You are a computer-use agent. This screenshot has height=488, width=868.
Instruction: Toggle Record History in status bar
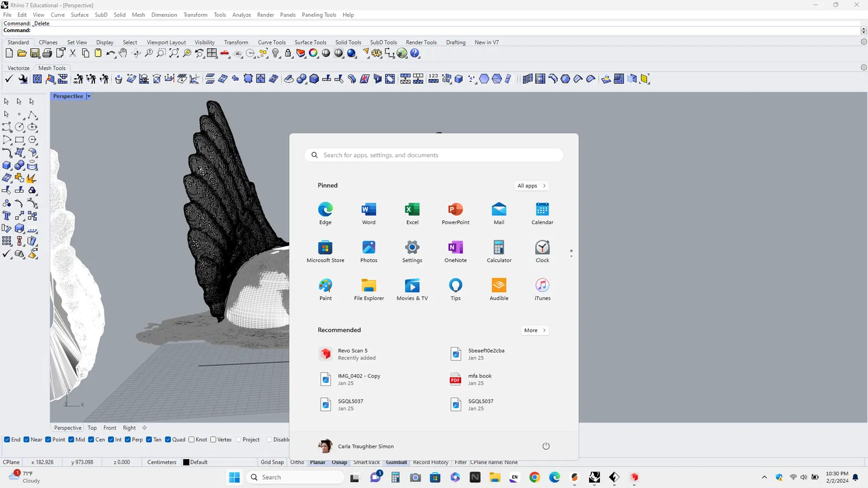(431, 463)
